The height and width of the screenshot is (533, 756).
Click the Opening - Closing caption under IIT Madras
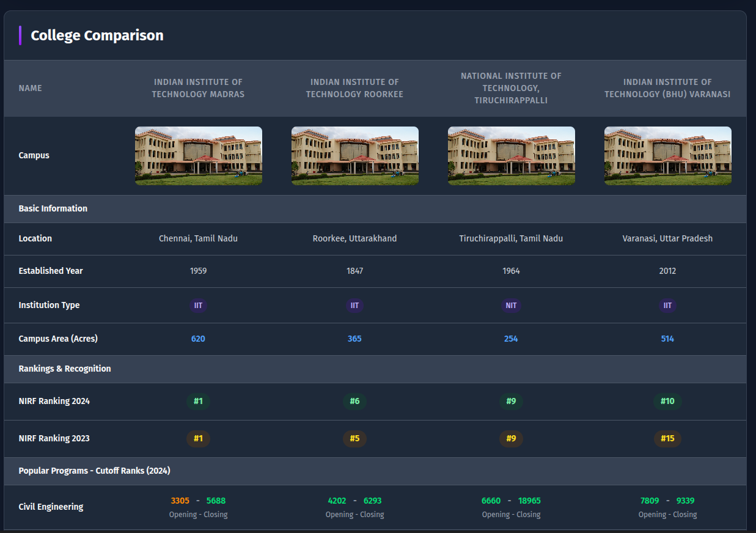pyautogui.click(x=198, y=515)
